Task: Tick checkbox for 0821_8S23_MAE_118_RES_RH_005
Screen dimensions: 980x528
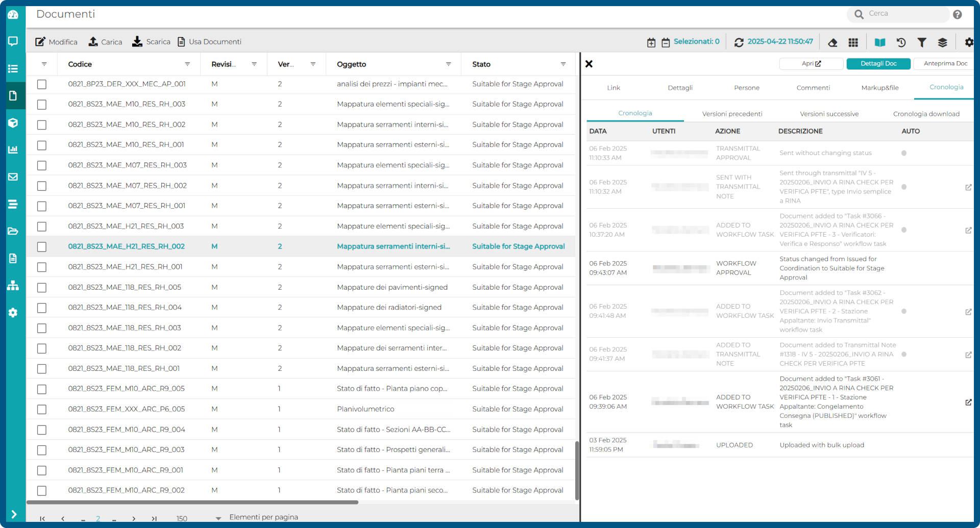Action: pyautogui.click(x=42, y=288)
